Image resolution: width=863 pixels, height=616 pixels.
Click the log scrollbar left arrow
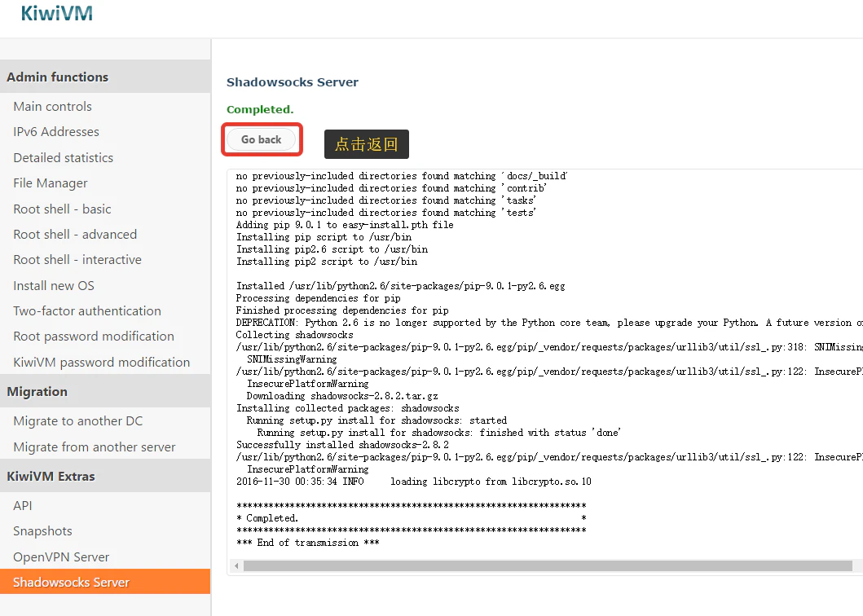(x=236, y=566)
